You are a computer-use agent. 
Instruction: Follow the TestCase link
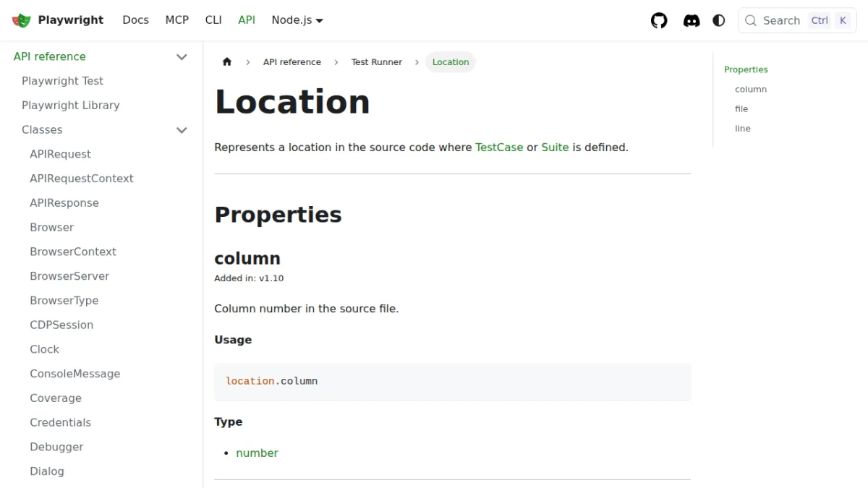499,147
